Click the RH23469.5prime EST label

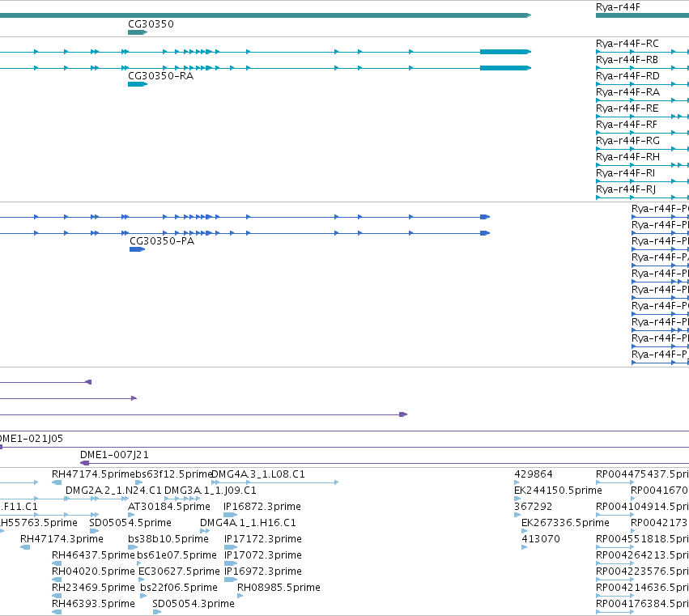(93, 588)
